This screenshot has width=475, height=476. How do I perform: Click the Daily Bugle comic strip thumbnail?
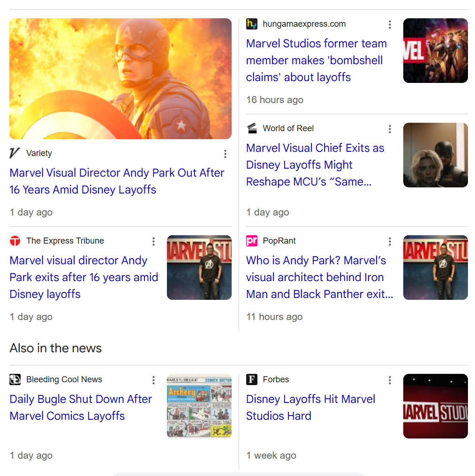(199, 406)
